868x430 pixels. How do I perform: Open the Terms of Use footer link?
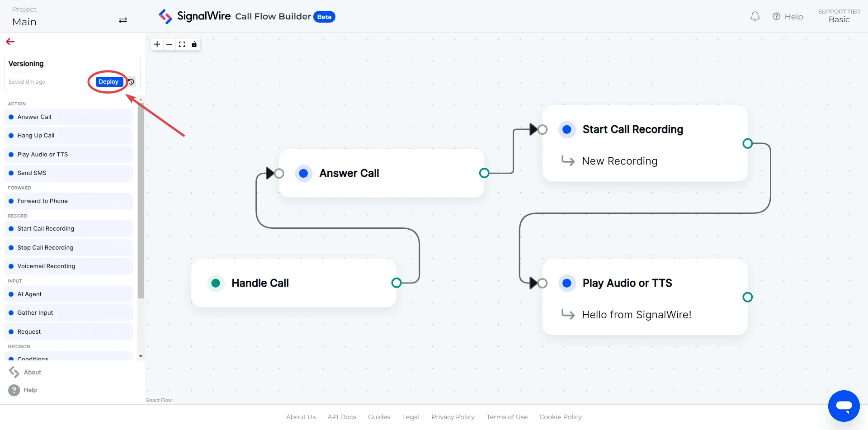[507, 417]
